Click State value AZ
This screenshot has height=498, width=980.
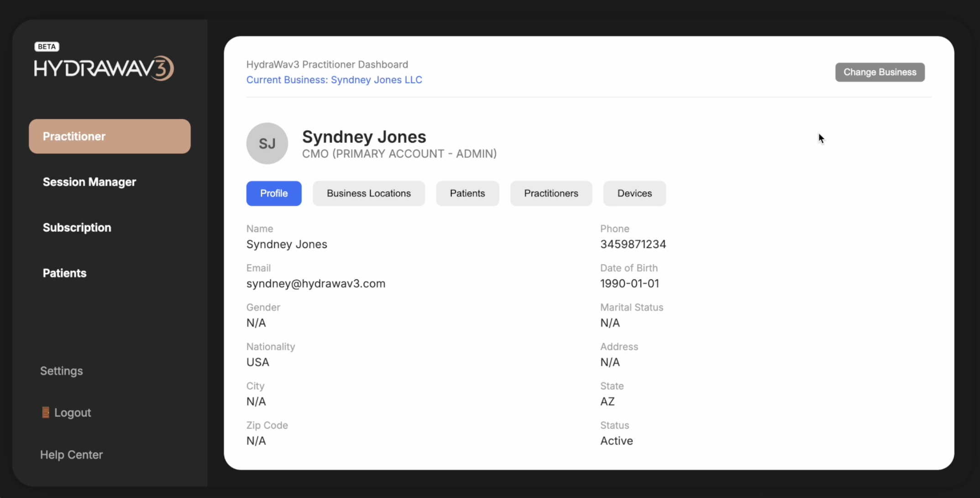tap(608, 401)
